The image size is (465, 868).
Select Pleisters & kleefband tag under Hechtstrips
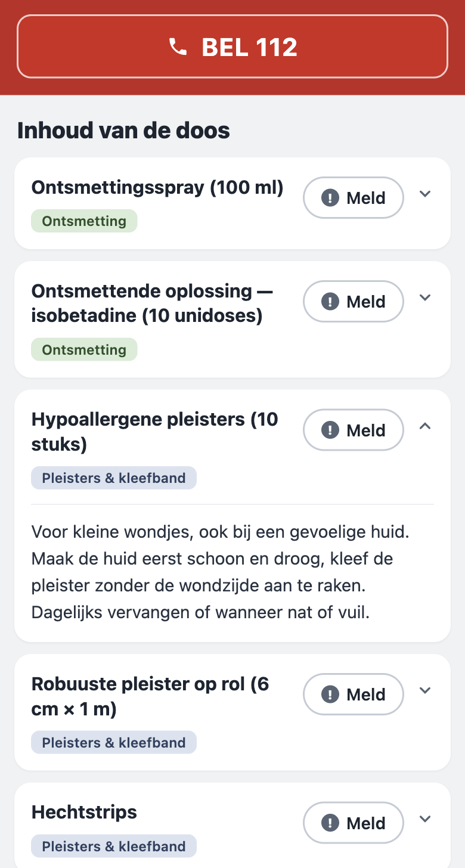114,846
